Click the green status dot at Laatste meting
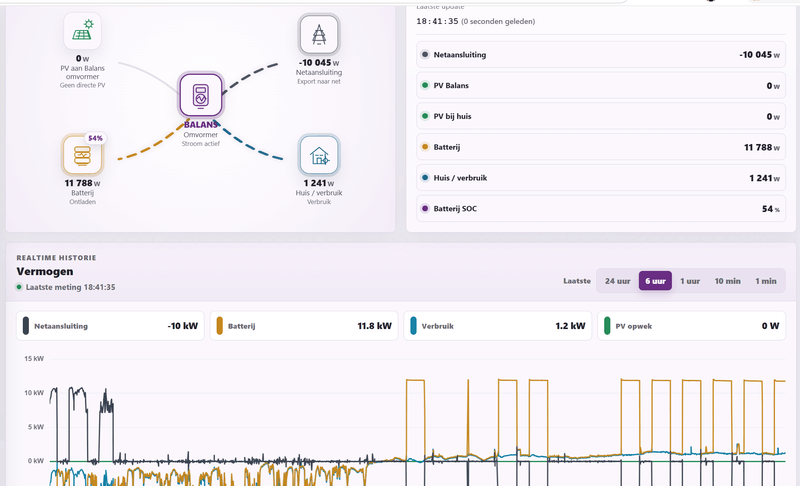The height and width of the screenshot is (486, 800). 19,287
